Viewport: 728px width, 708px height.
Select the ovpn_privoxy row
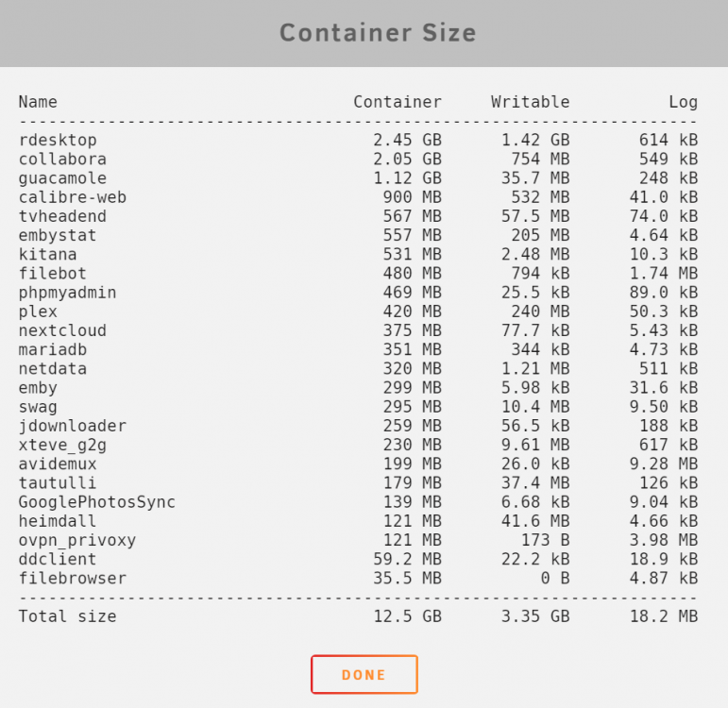point(358,540)
